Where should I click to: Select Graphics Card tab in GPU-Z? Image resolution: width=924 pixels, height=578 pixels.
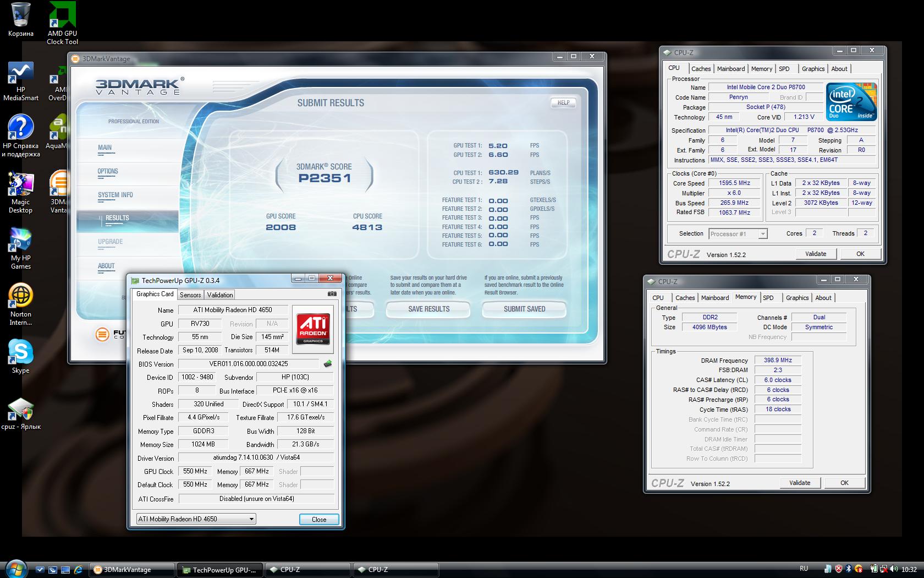pos(155,295)
